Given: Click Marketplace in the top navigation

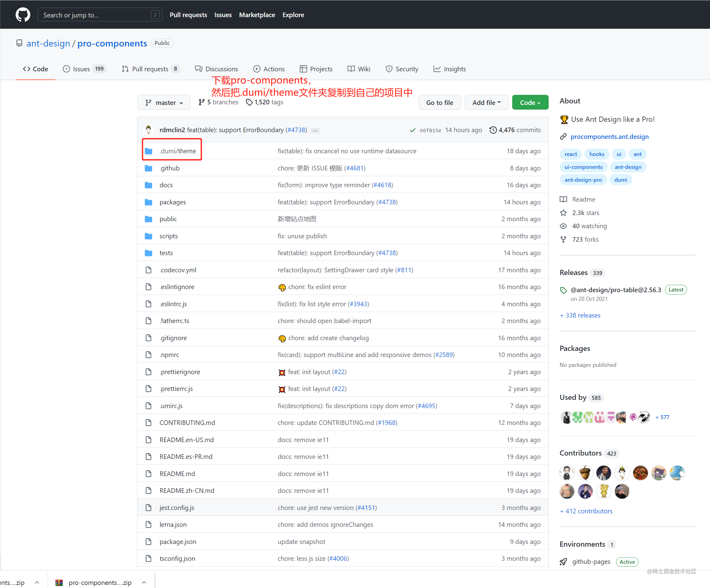Looking at the screenshot, I should click(x=257, y=15).
